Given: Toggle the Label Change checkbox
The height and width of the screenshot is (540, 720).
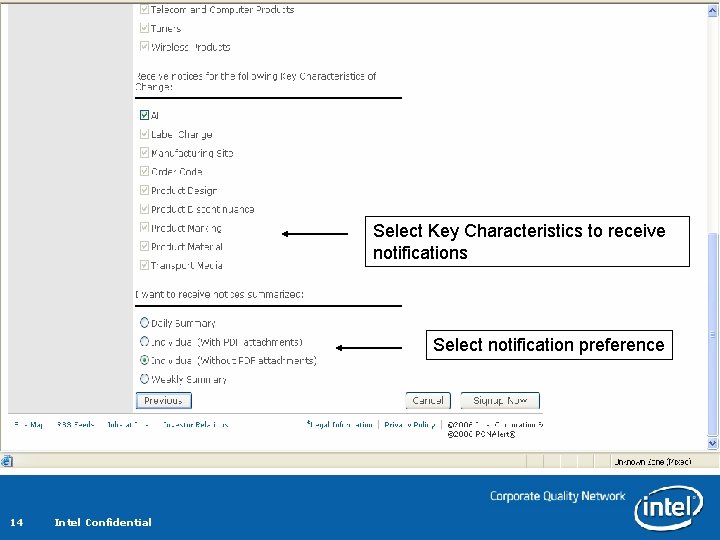Looking at the screenshot, I should [144, 134].
